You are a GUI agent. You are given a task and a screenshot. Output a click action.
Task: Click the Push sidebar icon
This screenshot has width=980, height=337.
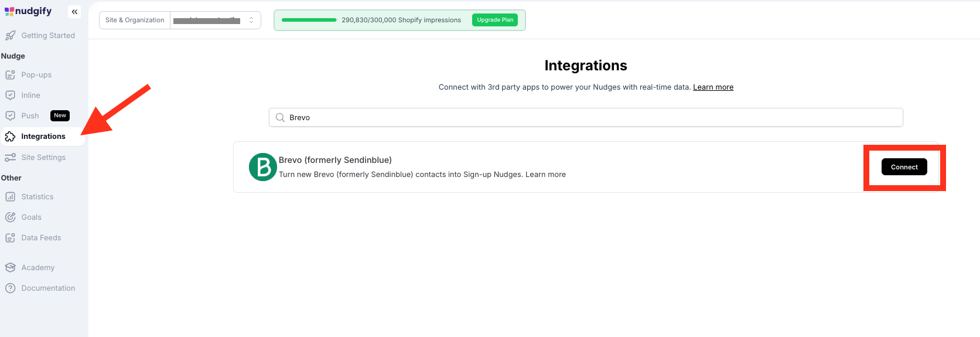(10, 116)
